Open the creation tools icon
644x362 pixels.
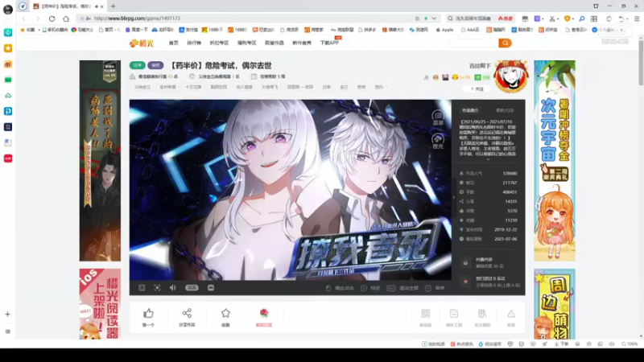coord(454,314)
